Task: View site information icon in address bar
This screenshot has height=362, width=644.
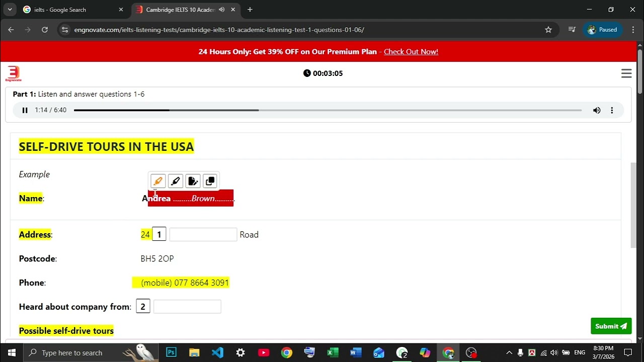Action: coord(64,30)
